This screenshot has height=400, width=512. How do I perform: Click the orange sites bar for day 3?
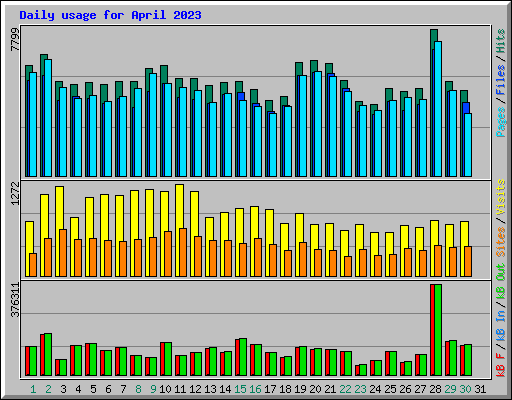[63, 253]
